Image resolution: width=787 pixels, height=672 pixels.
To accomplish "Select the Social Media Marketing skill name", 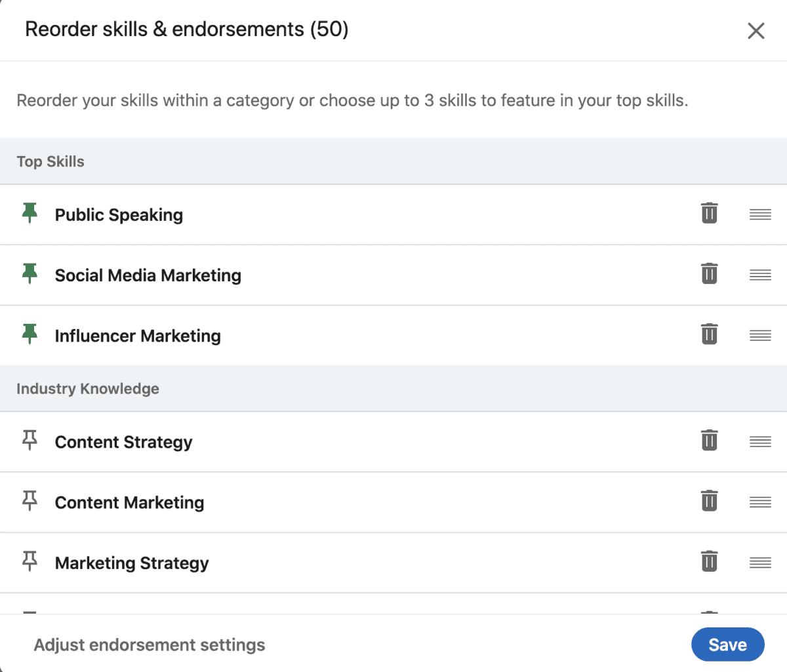I will pos(148,275).
